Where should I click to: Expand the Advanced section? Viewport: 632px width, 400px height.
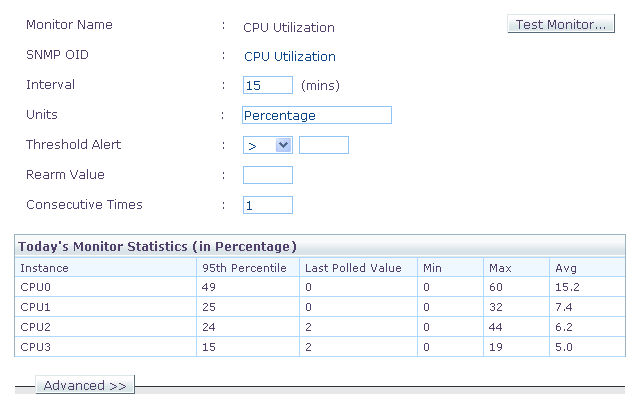coord(85,385)
